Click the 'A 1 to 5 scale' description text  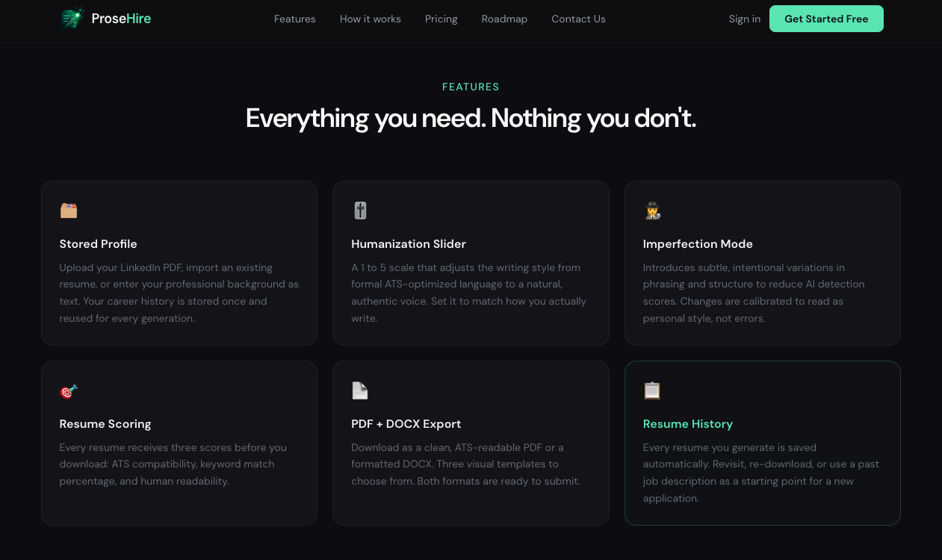click(469, 293)
